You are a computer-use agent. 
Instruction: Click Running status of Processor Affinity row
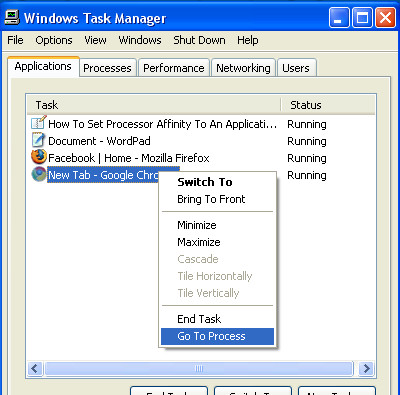(x=307, y=124)
